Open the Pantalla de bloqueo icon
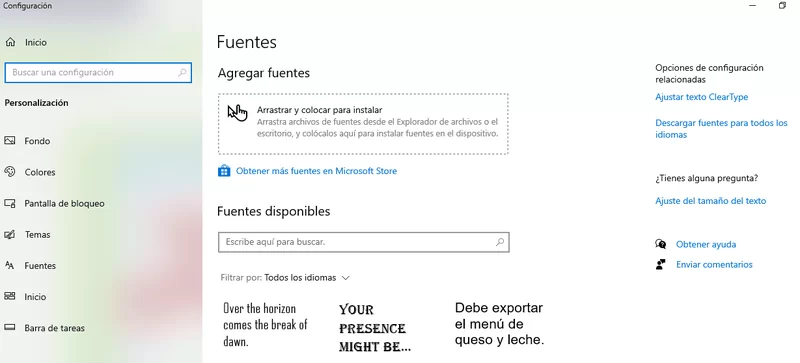The image size is (800, 363). (x=10, y=203)
